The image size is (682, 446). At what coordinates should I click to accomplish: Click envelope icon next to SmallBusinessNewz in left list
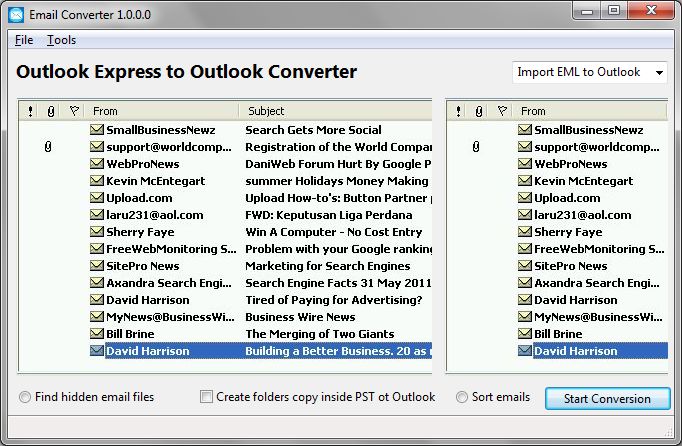point(97,129)
